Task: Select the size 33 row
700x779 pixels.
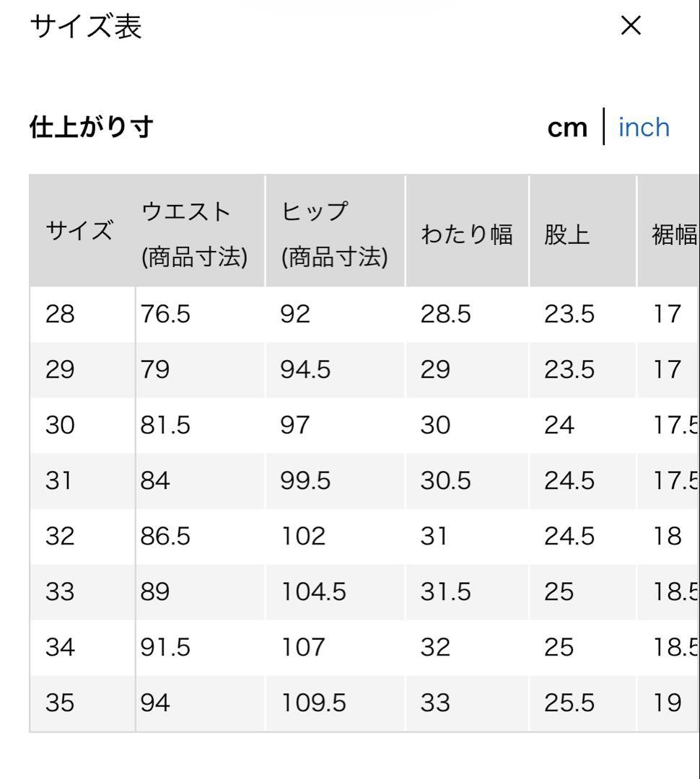Action: [x=364, y=592]
